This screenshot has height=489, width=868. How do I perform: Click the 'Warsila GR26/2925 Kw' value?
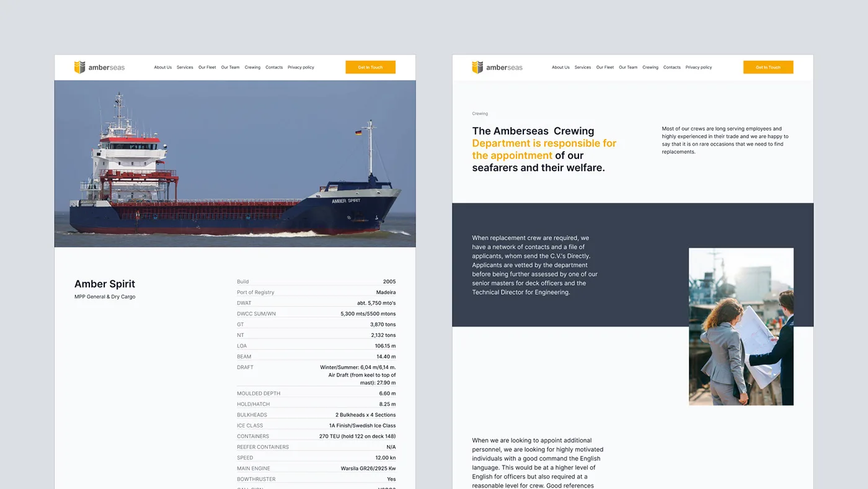tap(368, 469)
